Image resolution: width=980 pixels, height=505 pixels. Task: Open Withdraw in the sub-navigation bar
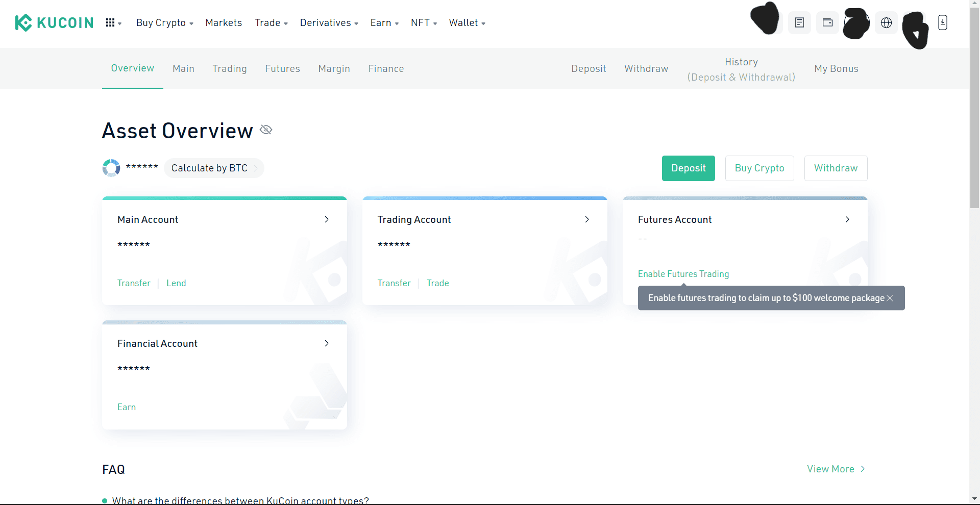click(646, 69)
